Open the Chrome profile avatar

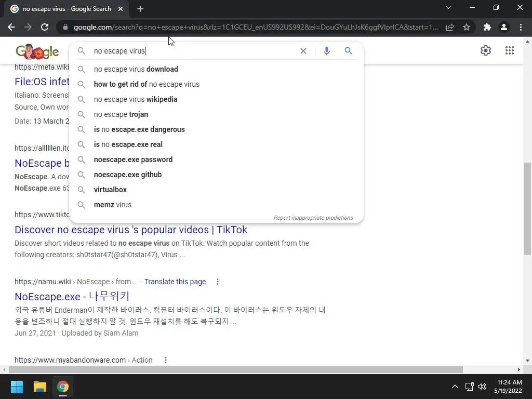(504, 27)
